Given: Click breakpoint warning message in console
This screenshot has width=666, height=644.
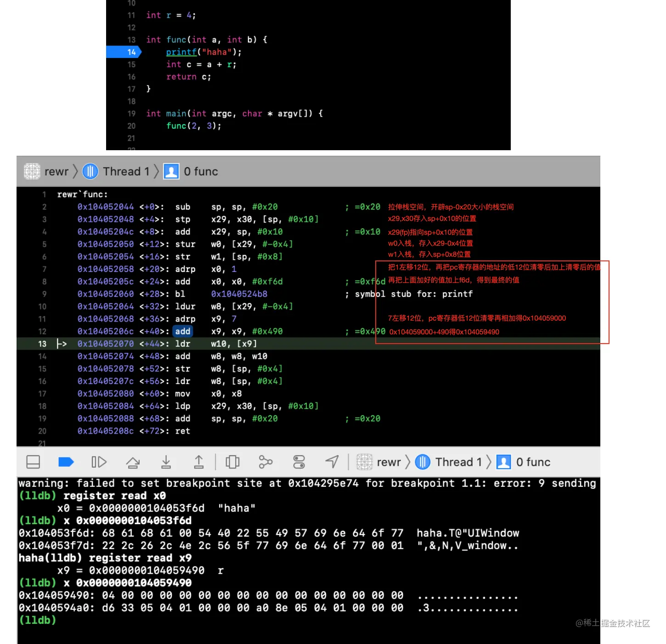Looking at the screenshot, I should pos(307,483).
